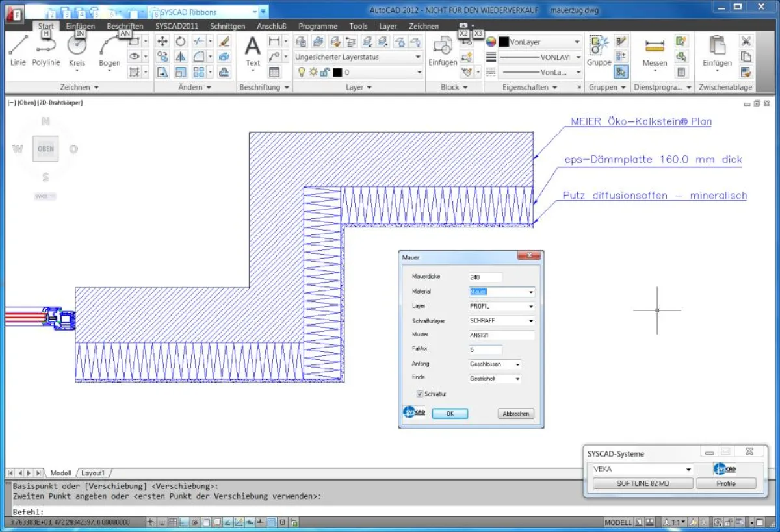Expand the Anfang Geschlossen dropdown
The image size is (780, 532).
click(517, 365)
